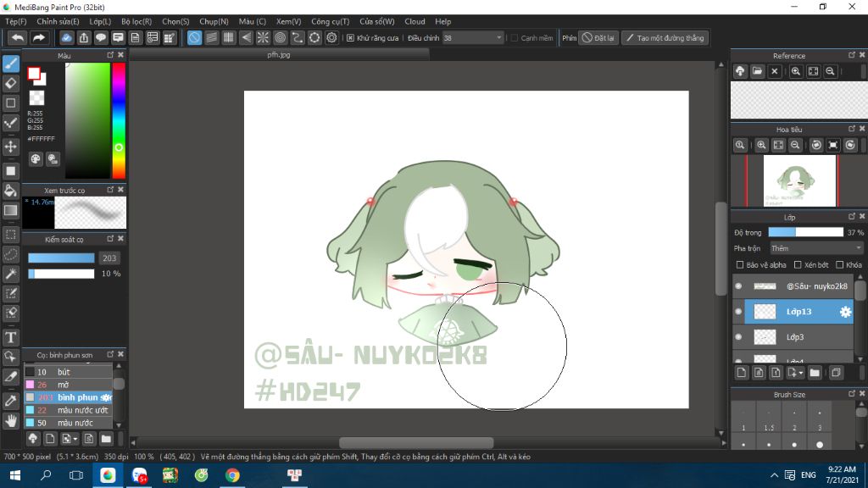Select the mờ brush in list
Viewport: 868px width, 488px height.
(x=68, y=385)
